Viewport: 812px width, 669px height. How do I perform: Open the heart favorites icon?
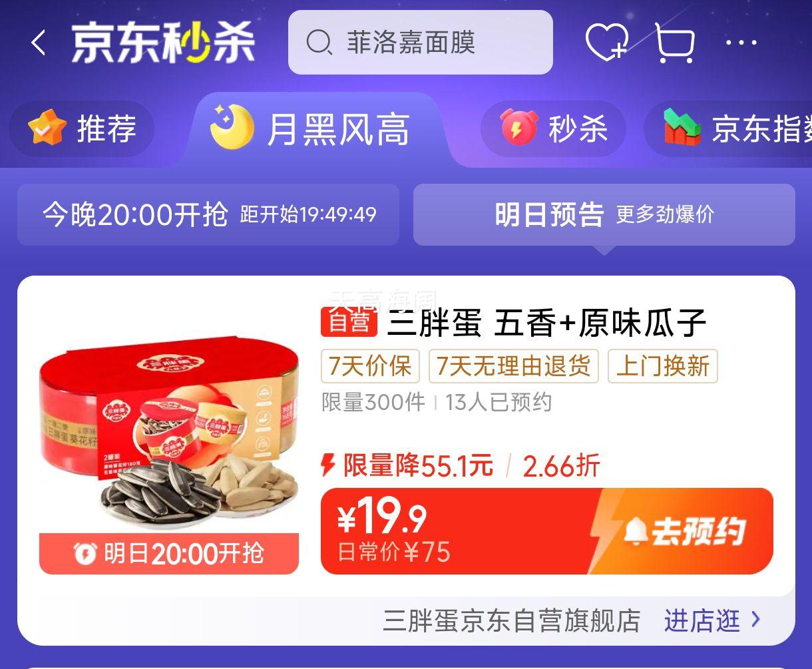(607, 43)
